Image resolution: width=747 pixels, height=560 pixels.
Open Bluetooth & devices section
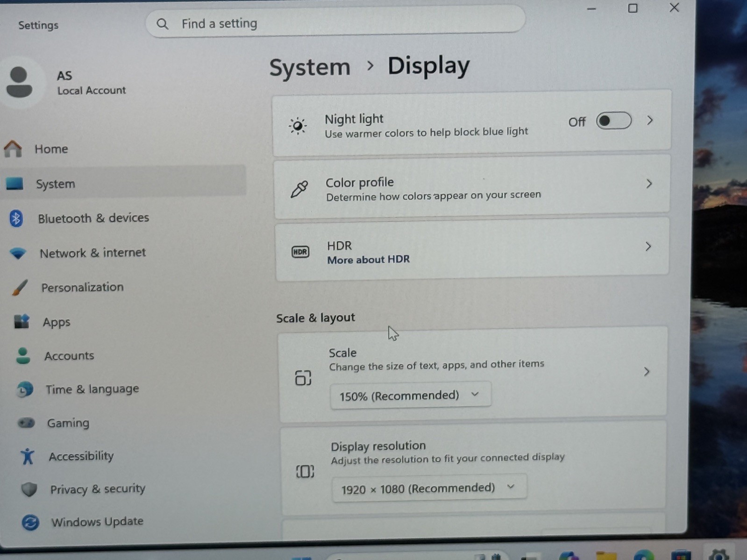coord(93,218)
